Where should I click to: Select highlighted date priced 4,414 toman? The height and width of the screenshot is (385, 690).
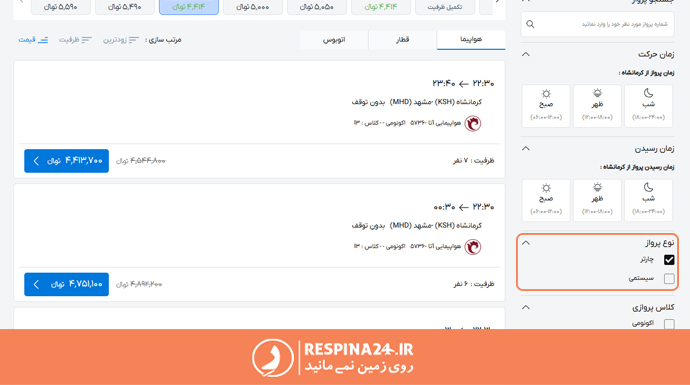pos(189,7)
